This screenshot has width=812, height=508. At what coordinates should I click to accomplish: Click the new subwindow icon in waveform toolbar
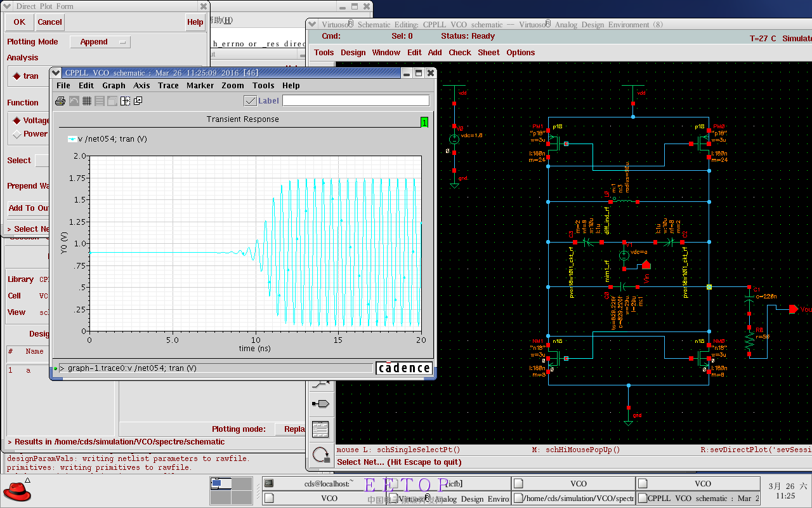pos(138,101)
